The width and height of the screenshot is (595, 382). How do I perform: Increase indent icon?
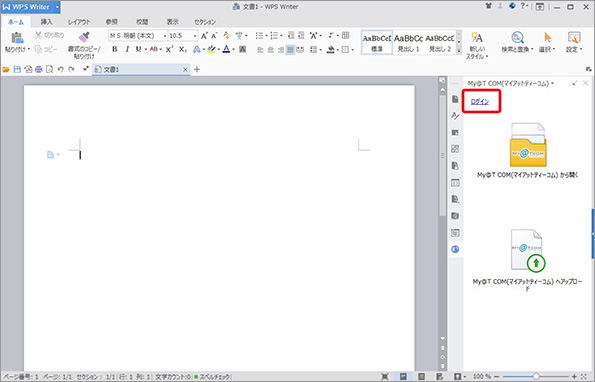tap(301, 36)
